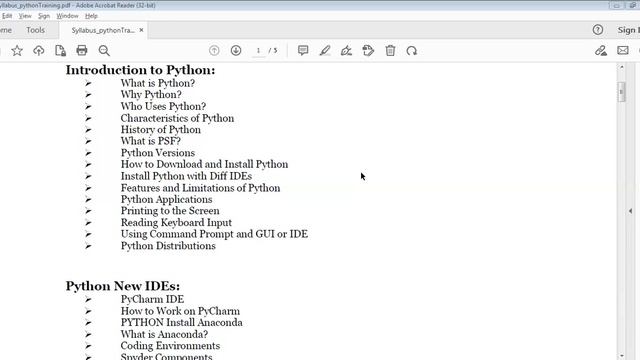Click 'Characteristics of Python' text

[177, 118]
